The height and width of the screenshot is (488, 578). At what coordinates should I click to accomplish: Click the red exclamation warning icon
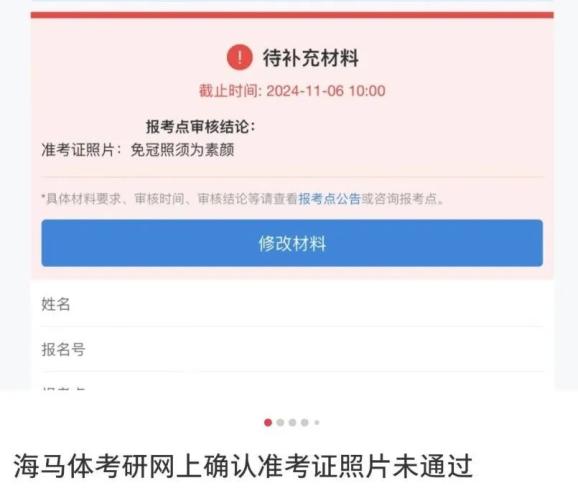240,57
